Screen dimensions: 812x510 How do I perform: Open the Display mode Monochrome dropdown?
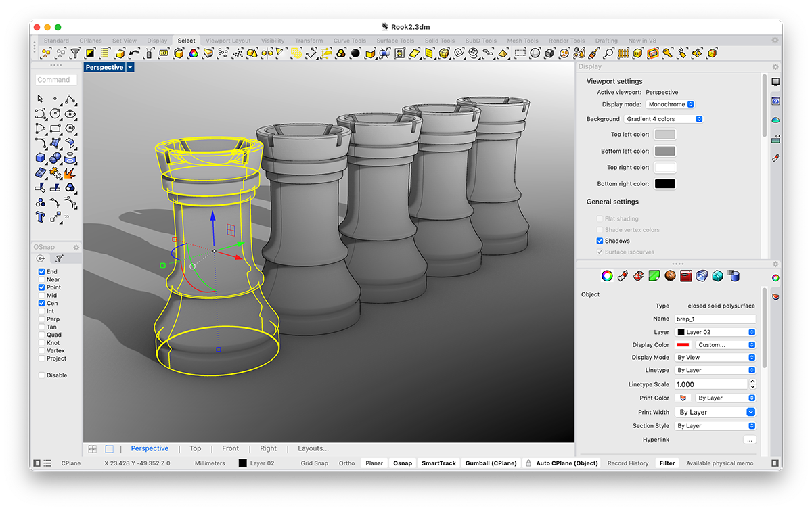670,104
